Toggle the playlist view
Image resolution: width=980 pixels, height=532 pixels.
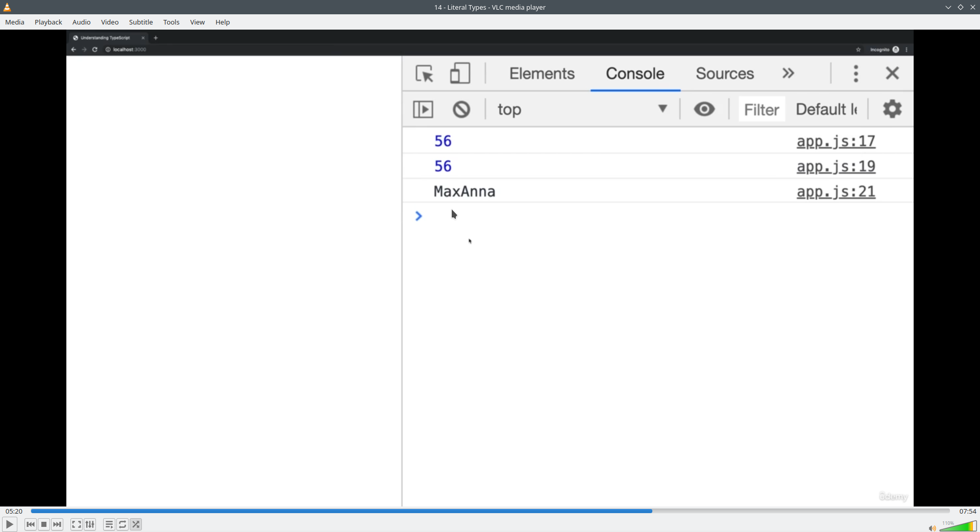[109, 524]
